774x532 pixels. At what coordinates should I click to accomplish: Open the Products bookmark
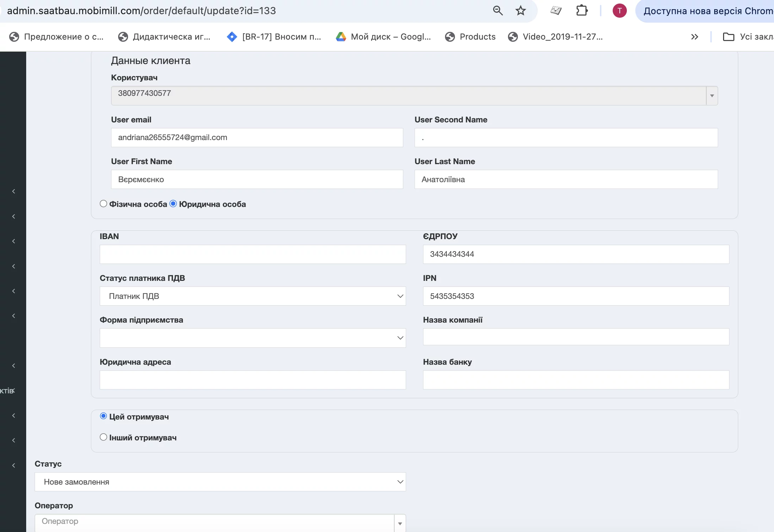[470, 37]
